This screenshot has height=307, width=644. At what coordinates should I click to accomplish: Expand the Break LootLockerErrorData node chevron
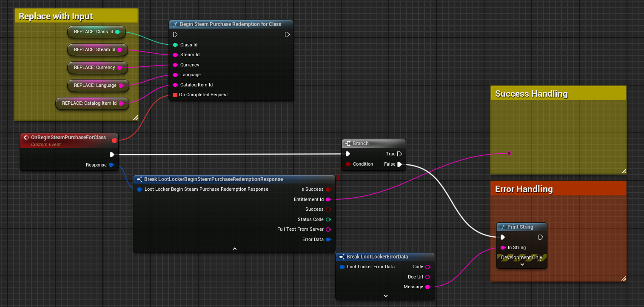tap(385, 296)
